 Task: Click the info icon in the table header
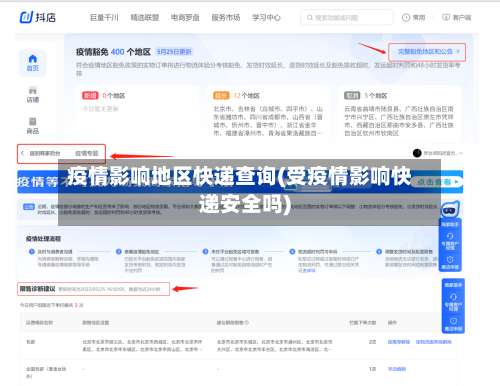247,323
